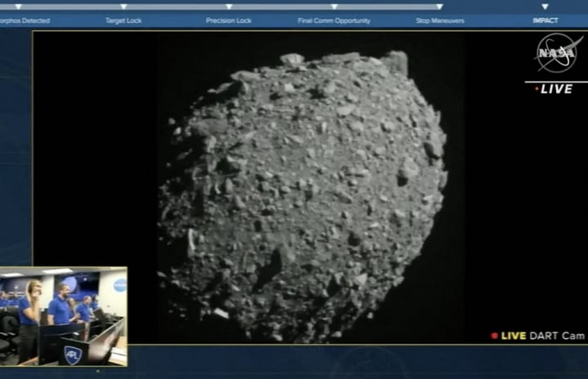The width and height of the screenshot is (588, 379).
Task: Click the triangle marker above IMPACT
Action: [545, 7]
